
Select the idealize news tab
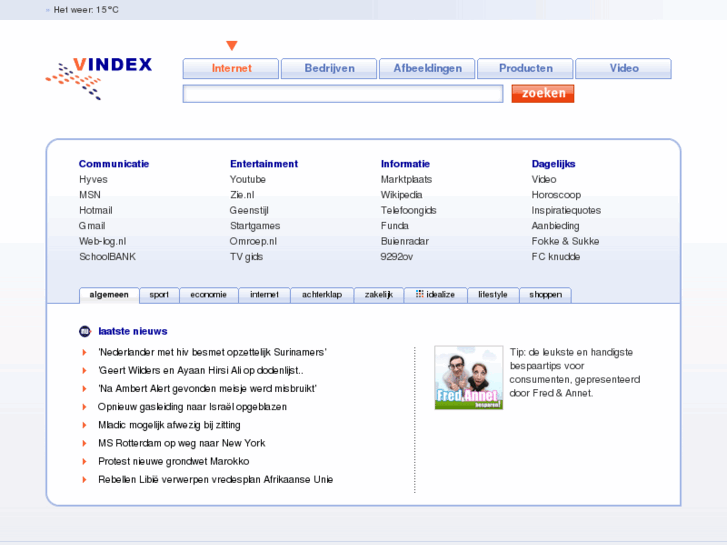[435, 295]
